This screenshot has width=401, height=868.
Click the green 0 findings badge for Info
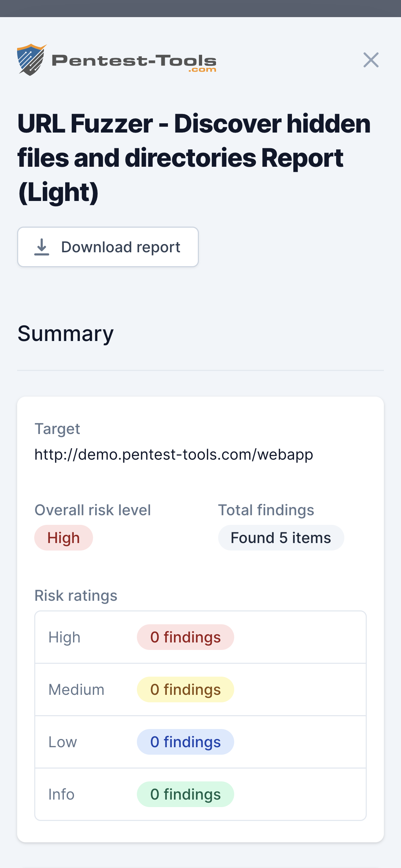pyautogui.click(x=185, y=794)
